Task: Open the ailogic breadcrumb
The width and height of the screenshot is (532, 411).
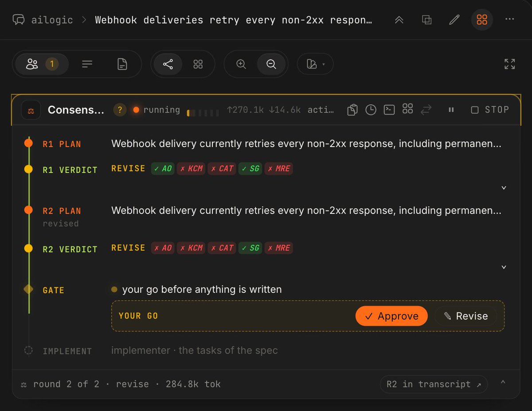Action: (x=52, y=20)
